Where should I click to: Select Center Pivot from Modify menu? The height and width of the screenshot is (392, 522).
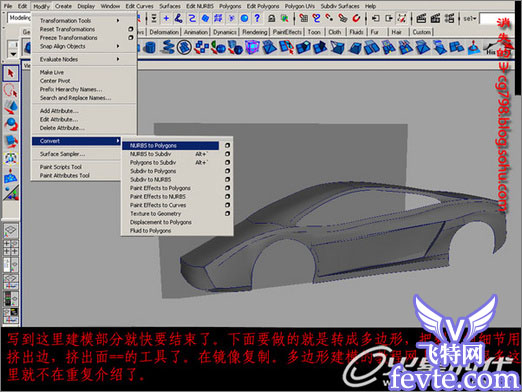pos(55,81)
